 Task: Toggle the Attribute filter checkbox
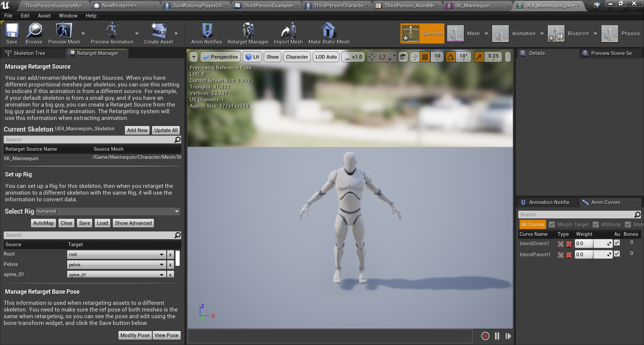point(596,224)
